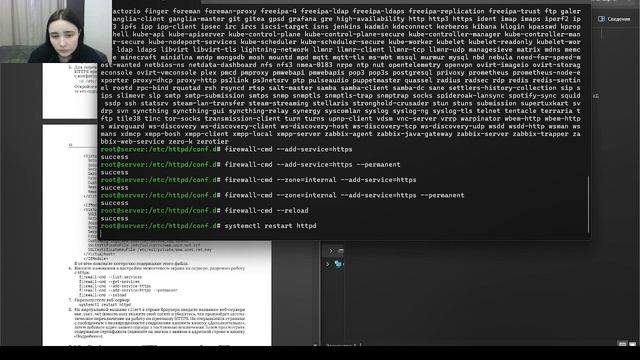Click 'firewall-cmd --list-services' in the document

[x=110, y=277]
